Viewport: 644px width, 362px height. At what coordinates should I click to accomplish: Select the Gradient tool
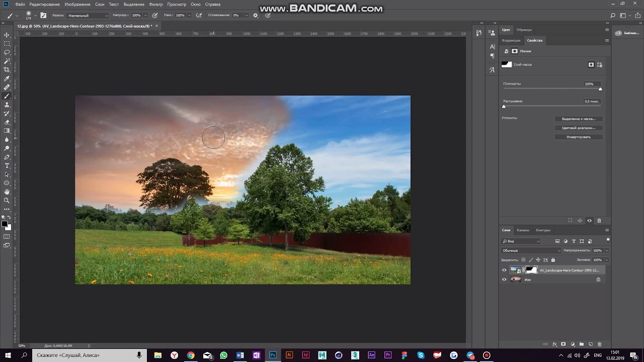tap(7, 131)
